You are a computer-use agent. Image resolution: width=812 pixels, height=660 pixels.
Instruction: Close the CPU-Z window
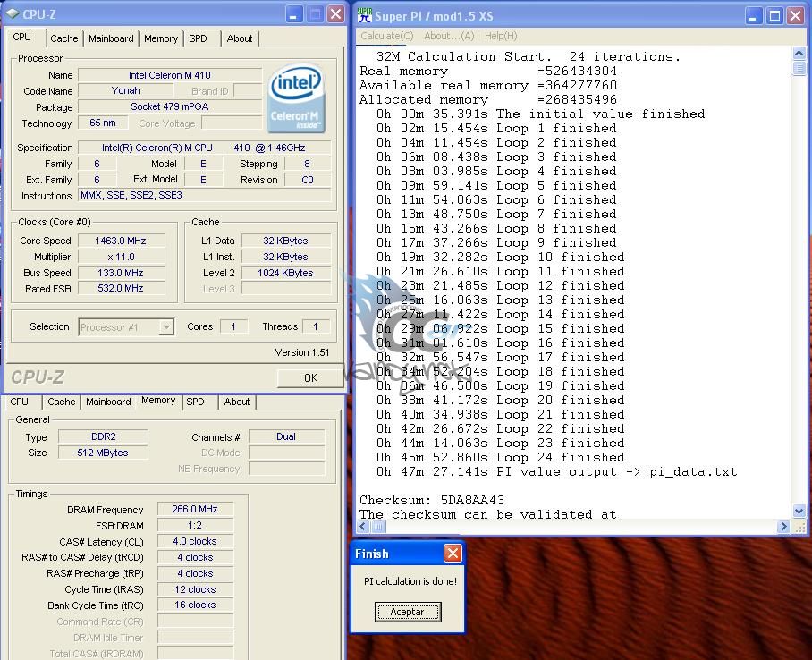coord(336,14)
